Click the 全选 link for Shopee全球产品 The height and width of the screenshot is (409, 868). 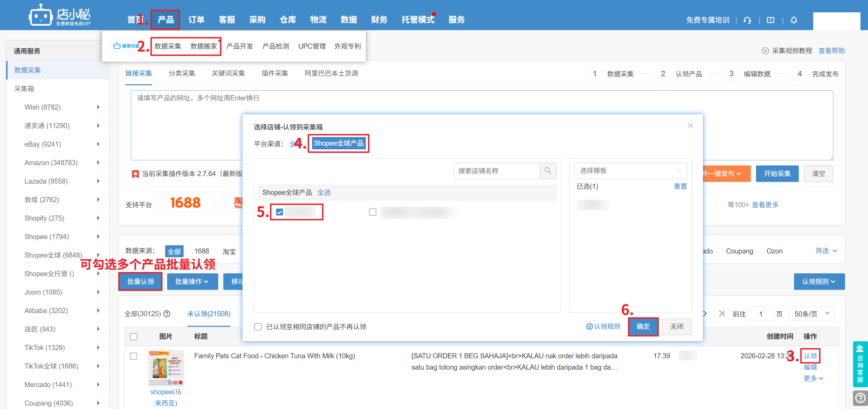[x=324, y=193]
